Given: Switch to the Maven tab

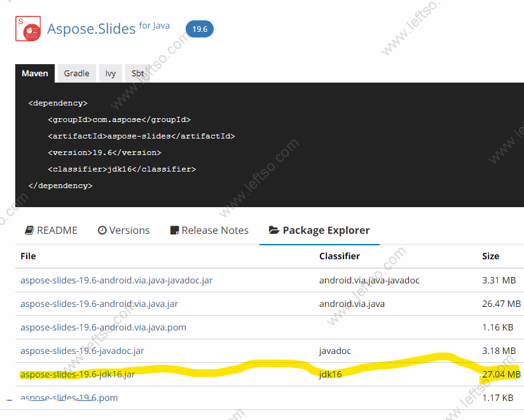Looking at the screenshot, I should [x=35, y=74].
